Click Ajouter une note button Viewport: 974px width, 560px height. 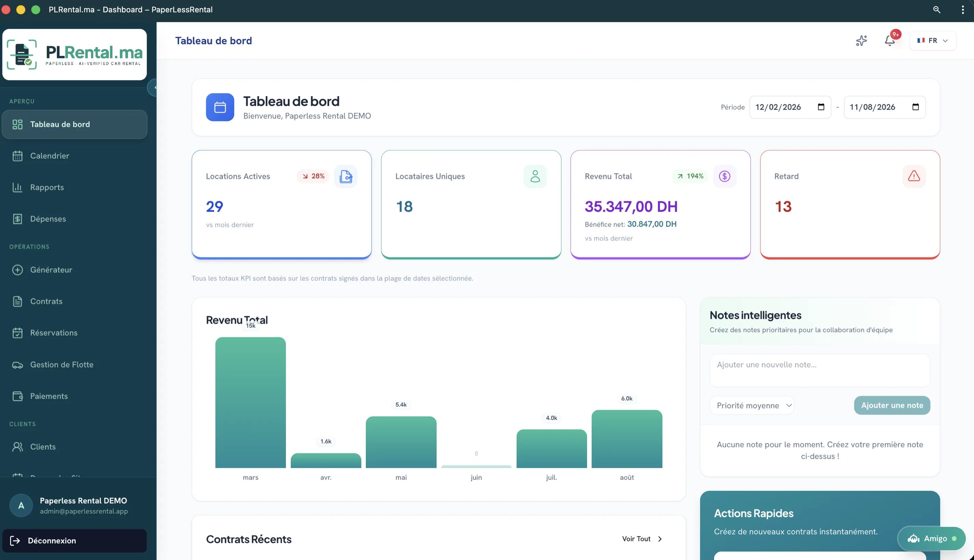point(892,405)
